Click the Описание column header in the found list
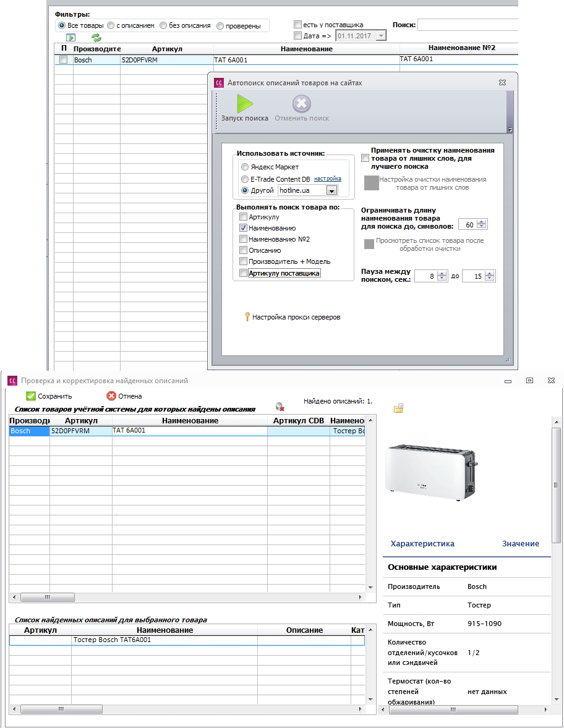The image size is (564, 728). [x=304, y=630]
